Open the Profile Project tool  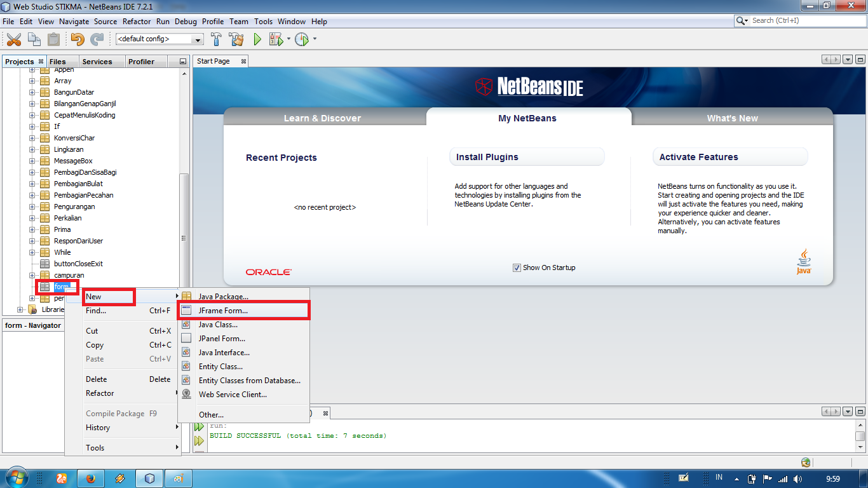point(302,39)
